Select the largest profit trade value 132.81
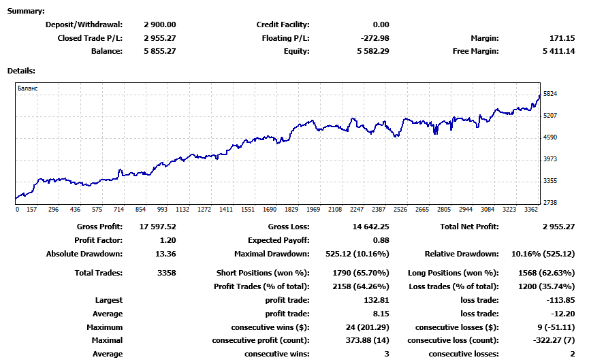Viewport: 589px width, 364px height. point(375,300)
